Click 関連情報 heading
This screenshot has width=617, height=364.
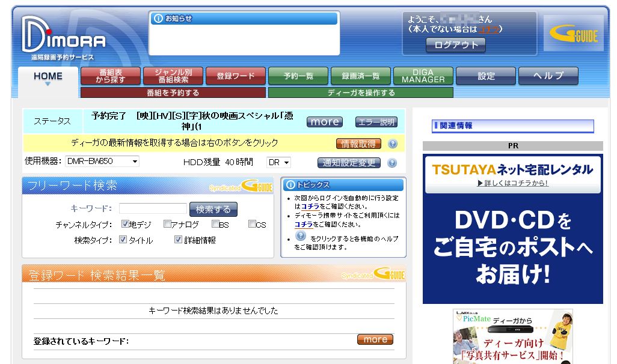(513, 126)
